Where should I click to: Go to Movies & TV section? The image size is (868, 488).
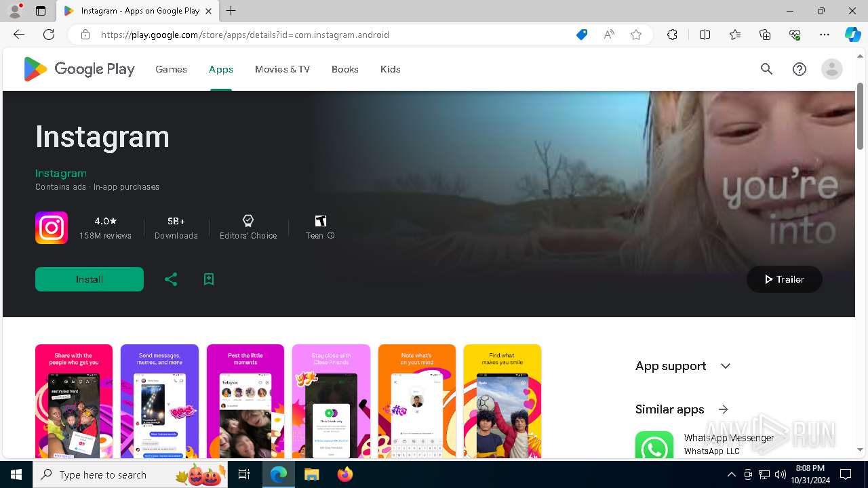coord(282,69)
